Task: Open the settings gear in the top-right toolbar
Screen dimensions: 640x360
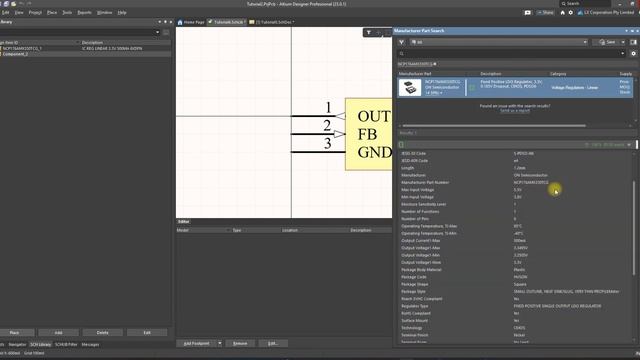Action: 571,13
